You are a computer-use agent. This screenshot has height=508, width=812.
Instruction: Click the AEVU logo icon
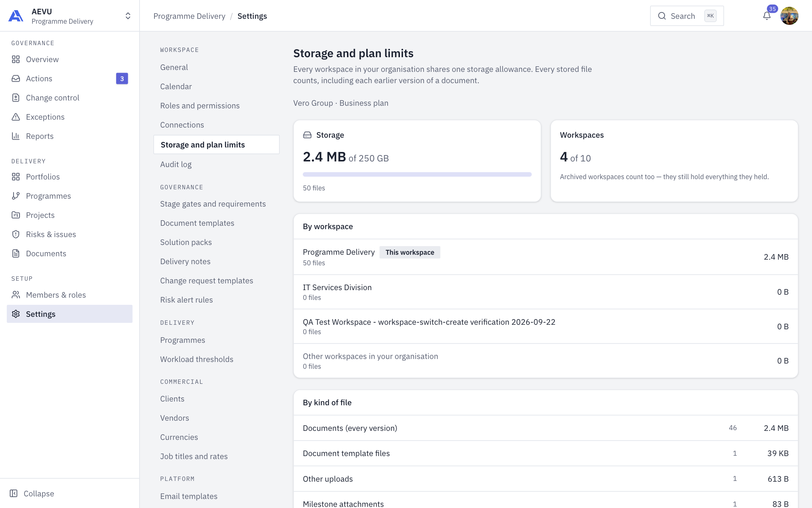coord(16,16)
